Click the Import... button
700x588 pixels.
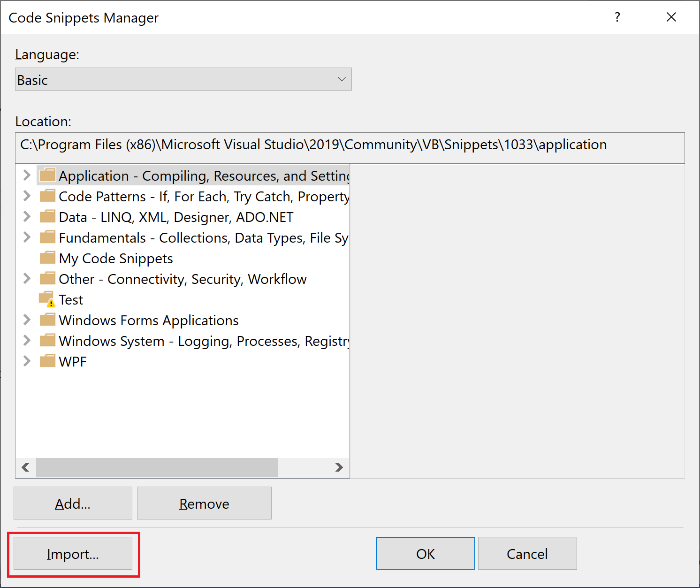(73, 554)
